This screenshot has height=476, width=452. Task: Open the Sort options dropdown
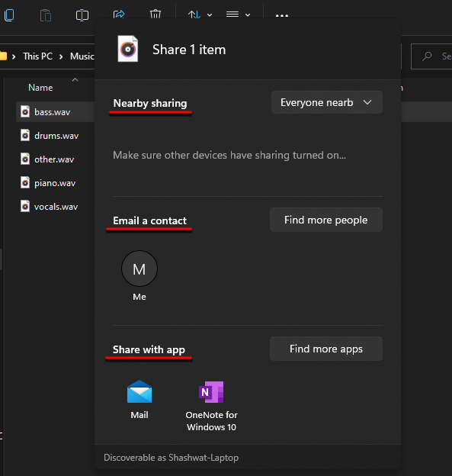pyautogui.click(x=200, y=14)
